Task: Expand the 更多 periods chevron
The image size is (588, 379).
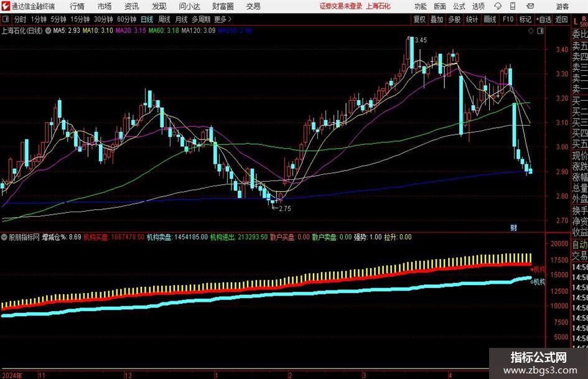Action: click(230, 19)
